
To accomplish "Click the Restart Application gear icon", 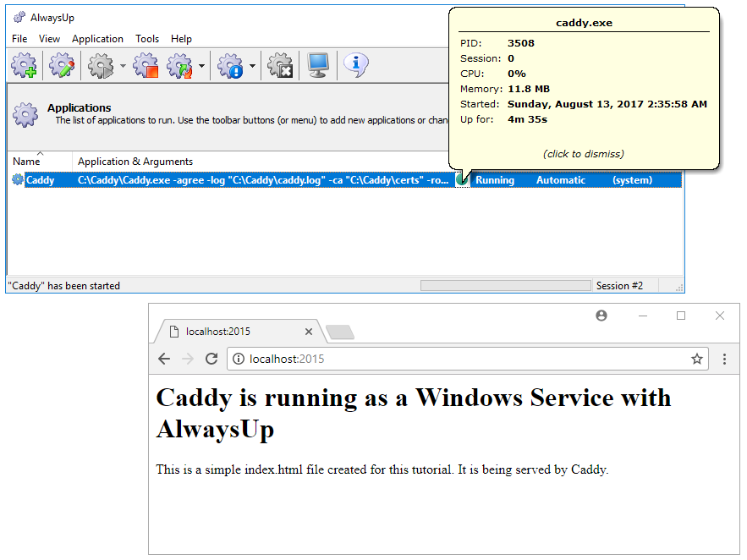I will pyautogui.click(x=179, y=66).
